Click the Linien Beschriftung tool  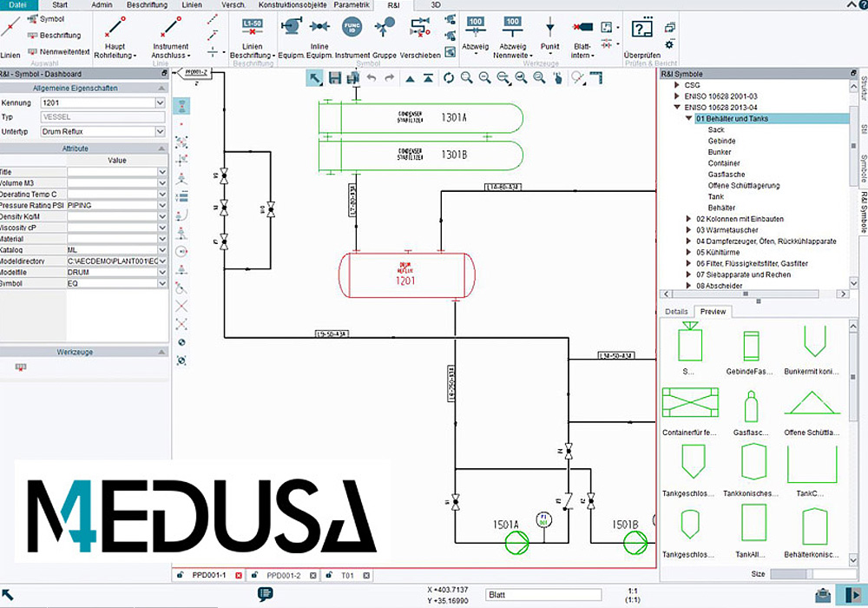pyautogui.click(x=253, y=36)
